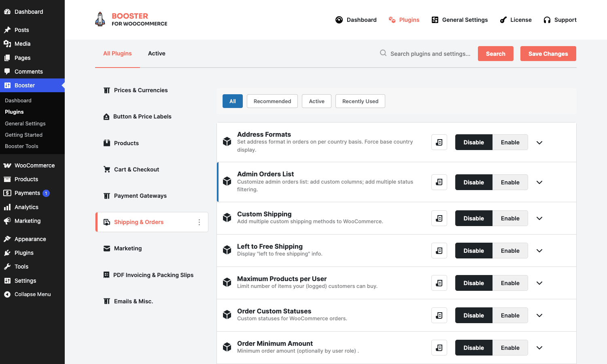Screen dimensions: 607x364
Task: Expand the Order Minimum Amount chevron
Action: (539, 348)
